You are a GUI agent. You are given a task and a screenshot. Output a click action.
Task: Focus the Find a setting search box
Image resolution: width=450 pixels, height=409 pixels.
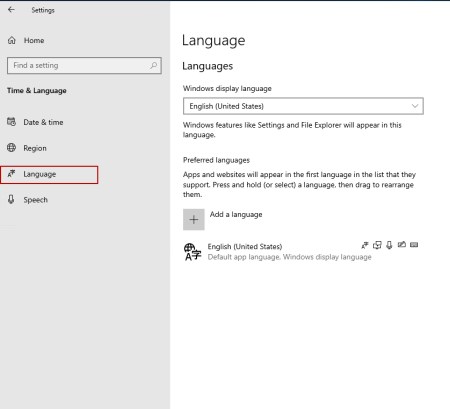point(84,65)
